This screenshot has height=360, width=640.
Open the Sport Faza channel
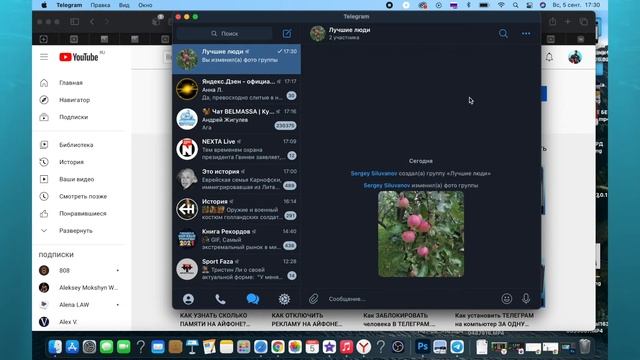pos(237,269)
